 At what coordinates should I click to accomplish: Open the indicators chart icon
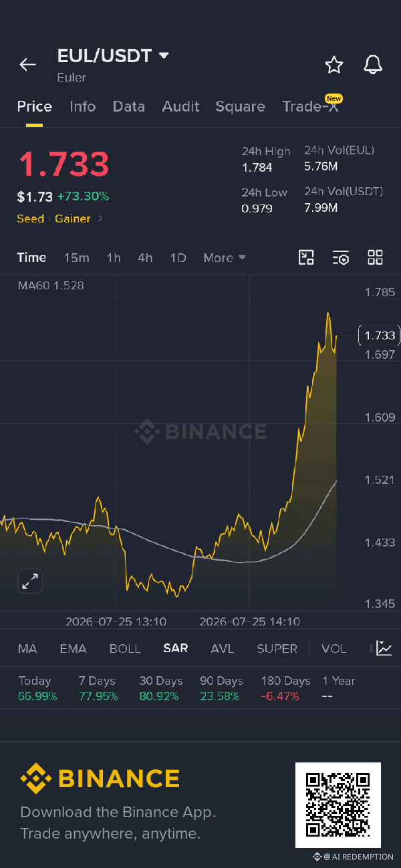pyautogui.click(x=384, y=648)
